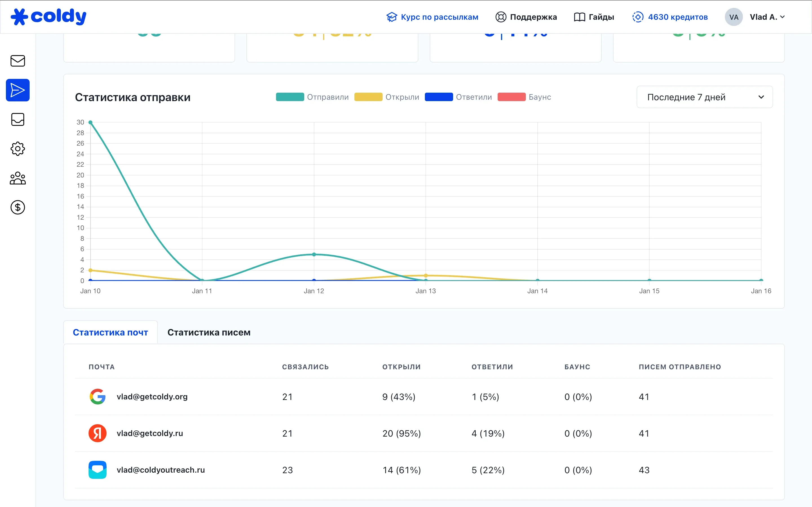Expand the Последние 7 дней dropdown
This screenshot has height=507, width=812.
[x=704, y=97]
